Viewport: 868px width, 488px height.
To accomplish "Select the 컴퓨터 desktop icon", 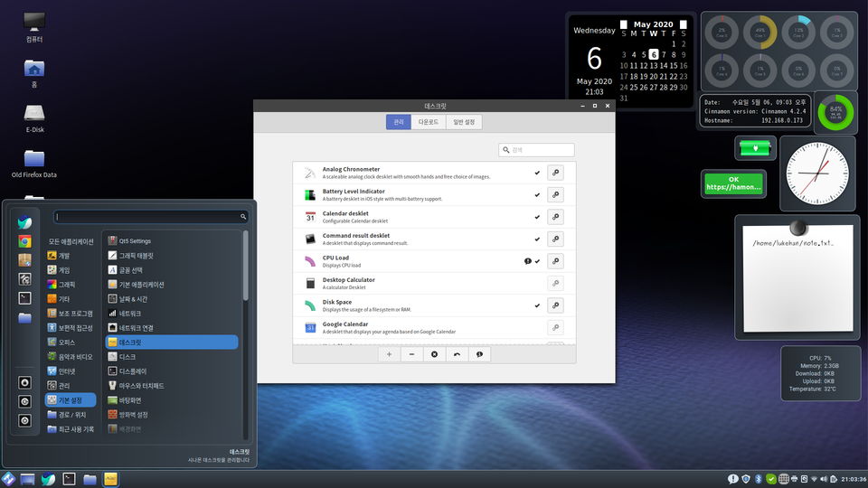I will pos(34,27).
